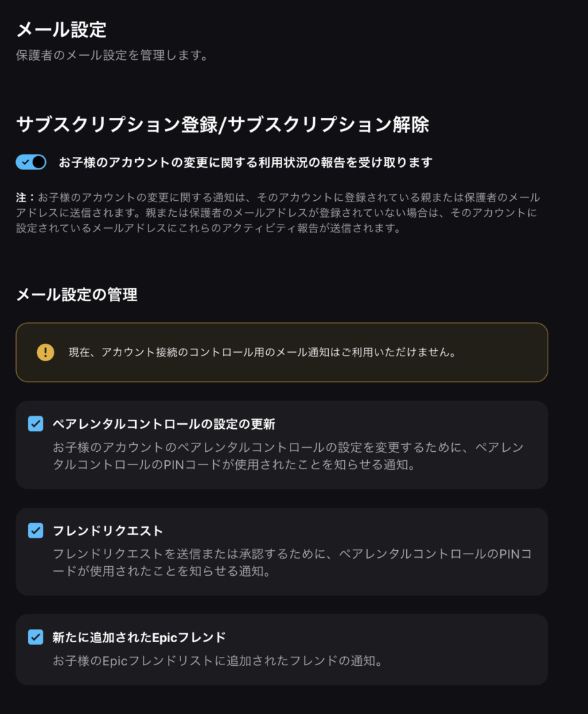Viewport: 588px width, 714px height.
Task: Click the note paragraph about guardian email addresses
Action: pyautogui.click(x=279, y=213)
